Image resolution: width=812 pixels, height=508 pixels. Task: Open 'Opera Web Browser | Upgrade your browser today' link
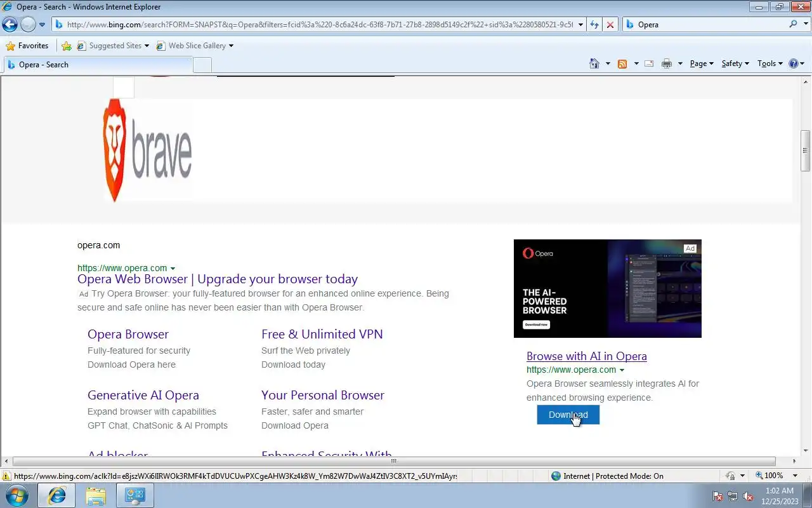218,279
